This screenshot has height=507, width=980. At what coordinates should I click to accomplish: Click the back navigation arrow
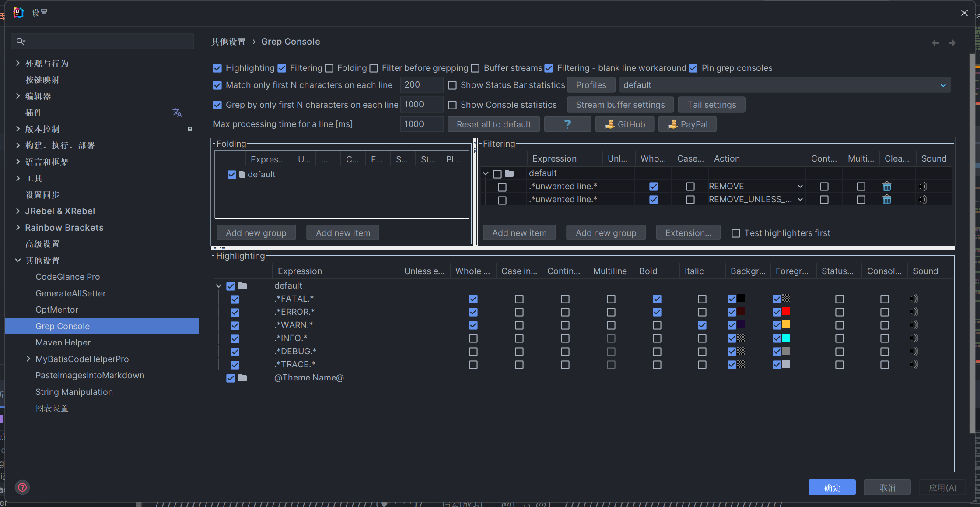tap(935, 43)
